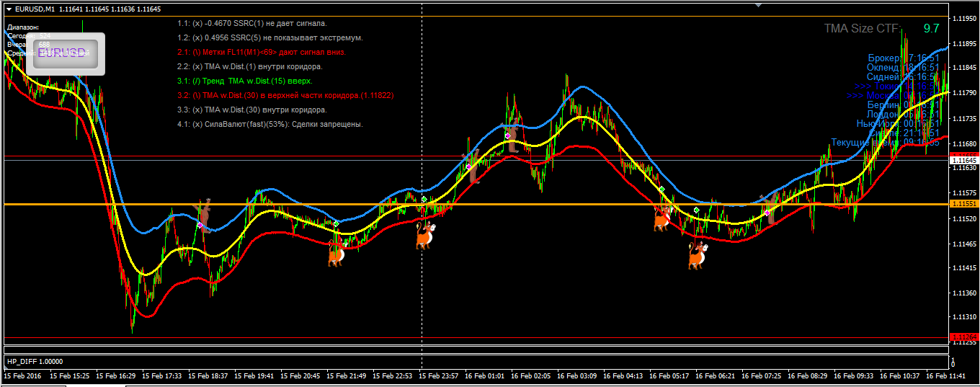Click the orange cat marker near 15 Feb 23:57
Viewport: 980px width, 387px height.
click(424, 235)
